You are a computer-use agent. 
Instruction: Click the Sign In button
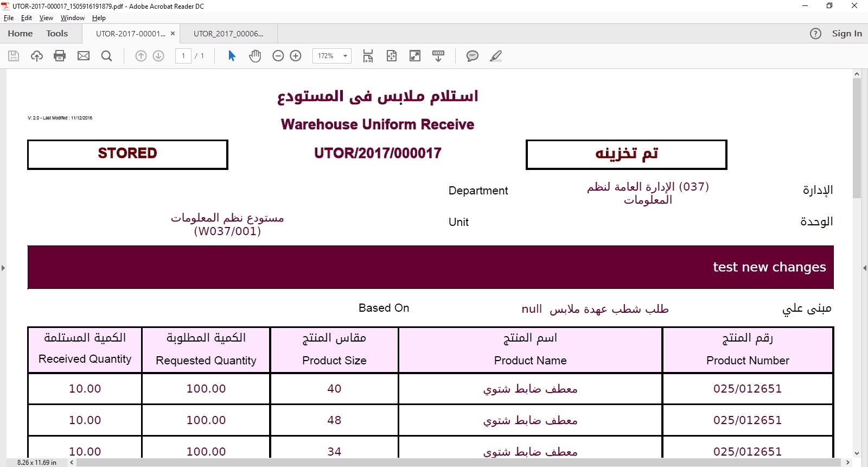coord(846,34)
